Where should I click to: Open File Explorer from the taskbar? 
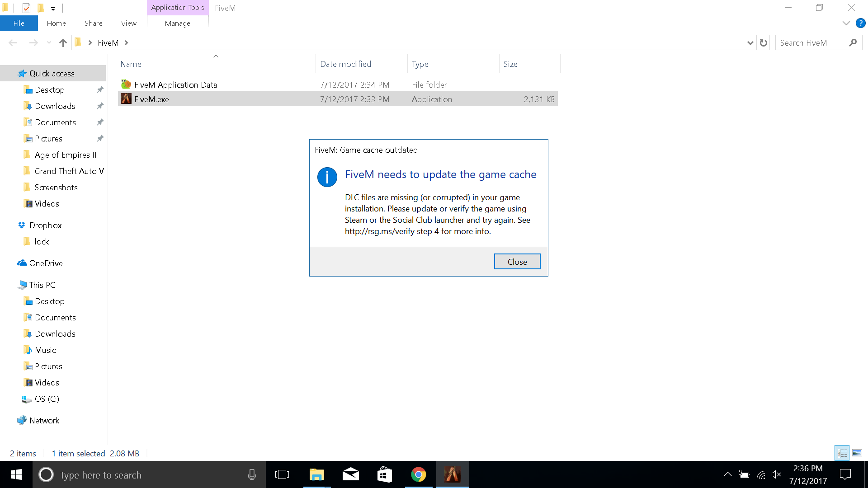316,474
